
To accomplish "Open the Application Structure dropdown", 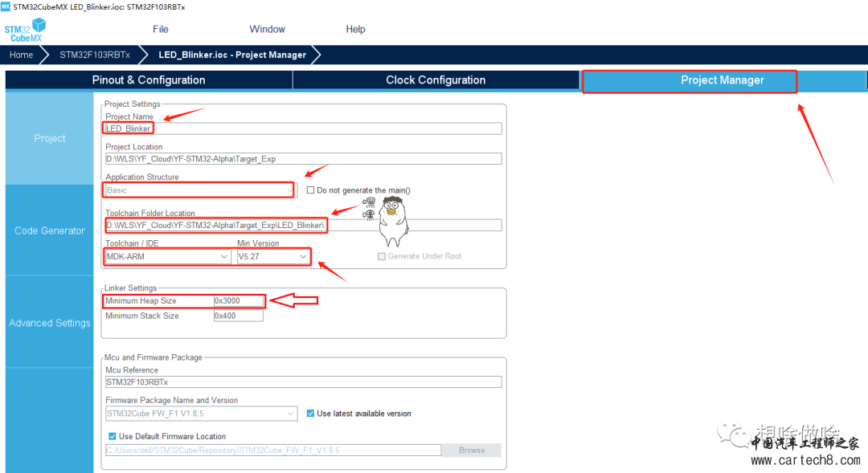I will [201, 190].
